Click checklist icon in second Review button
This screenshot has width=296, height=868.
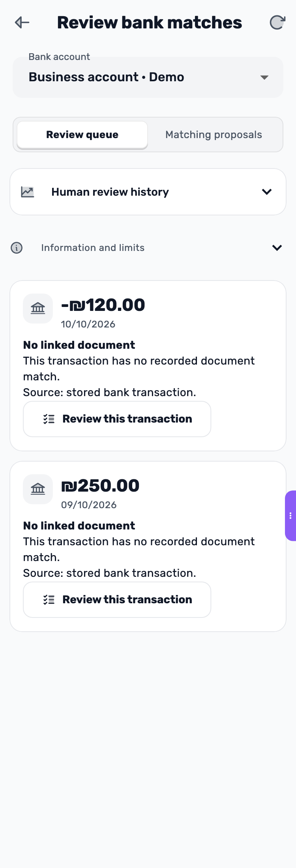coord(49,600)
